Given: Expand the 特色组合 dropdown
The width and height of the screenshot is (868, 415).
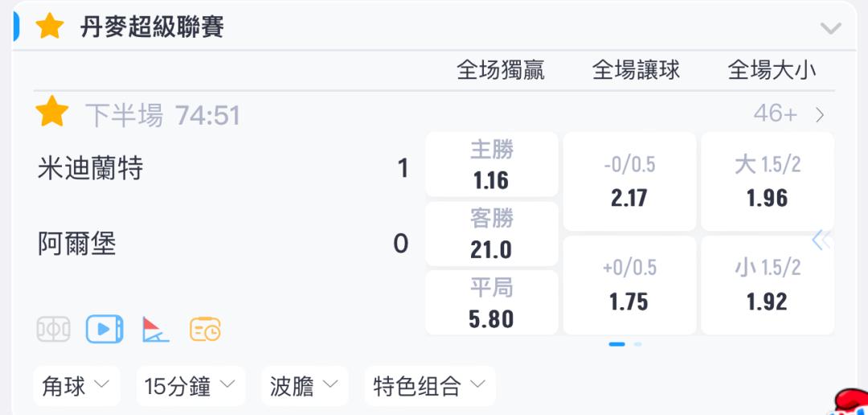Looking at the screenshot, I should 429,385.
